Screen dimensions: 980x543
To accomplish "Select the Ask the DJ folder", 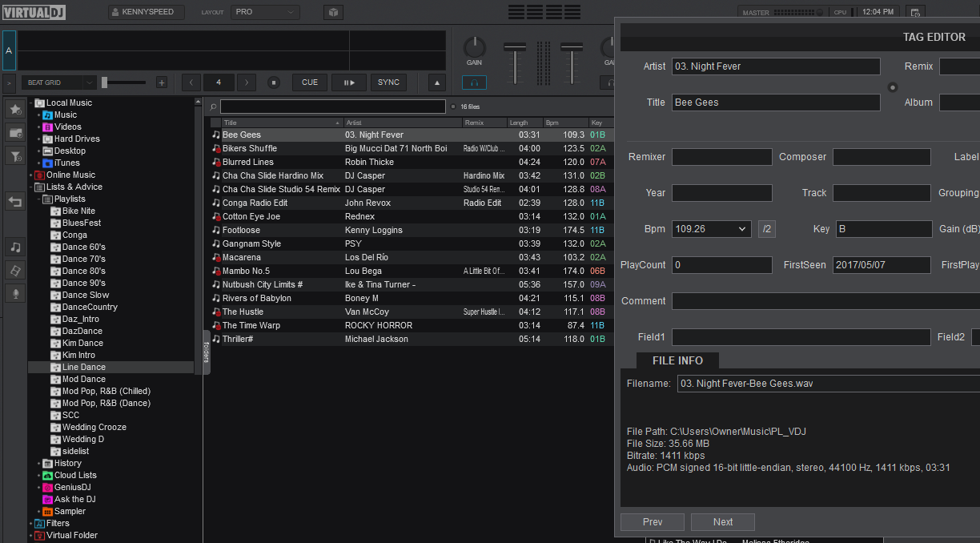I will click(69, 500).
